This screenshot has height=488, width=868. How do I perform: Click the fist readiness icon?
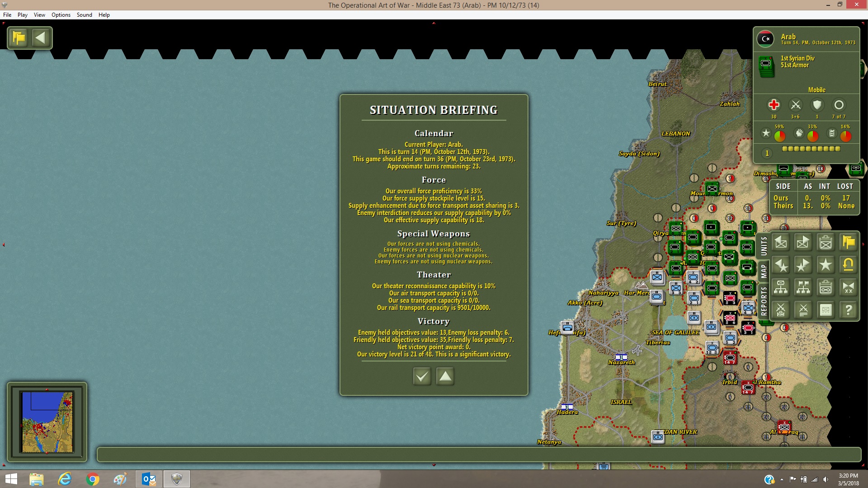click(x=799, y=133)
